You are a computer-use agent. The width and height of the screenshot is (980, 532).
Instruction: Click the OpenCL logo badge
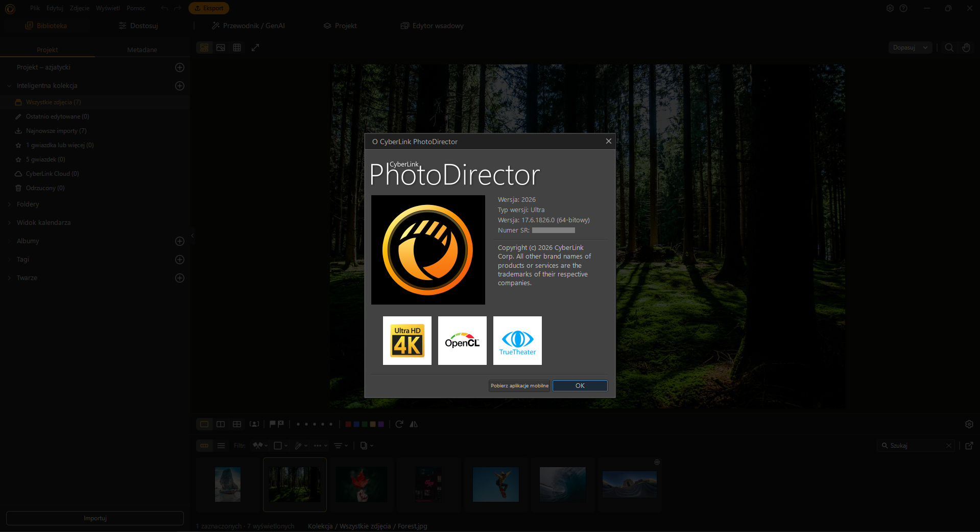462,340
